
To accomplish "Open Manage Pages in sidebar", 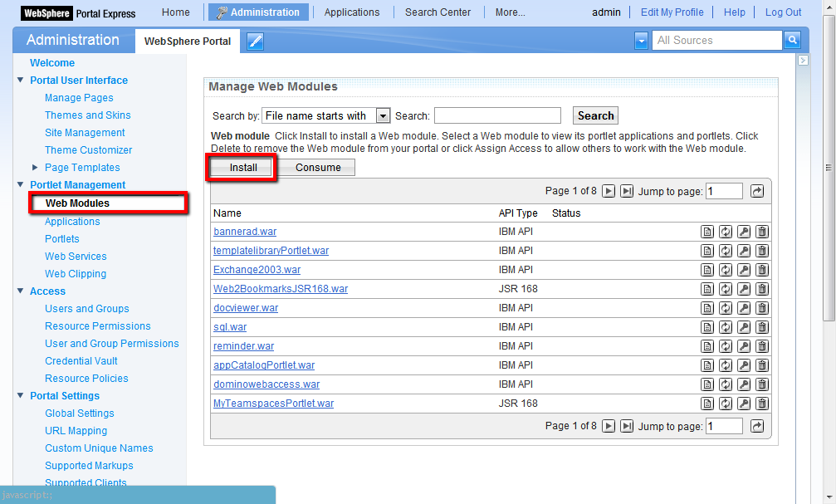I will point(79,98).
